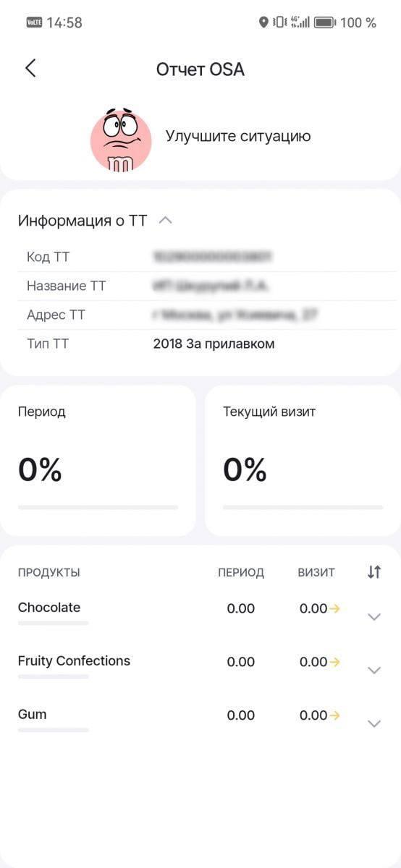Select the Chocolate product name
The width and height of the screenshot is (401, 868).
click(49, 608)
